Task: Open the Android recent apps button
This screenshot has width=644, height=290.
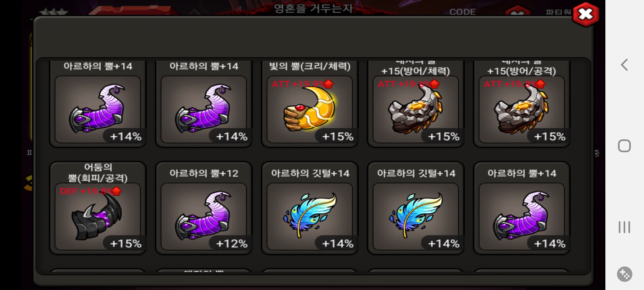Action: 624,227
